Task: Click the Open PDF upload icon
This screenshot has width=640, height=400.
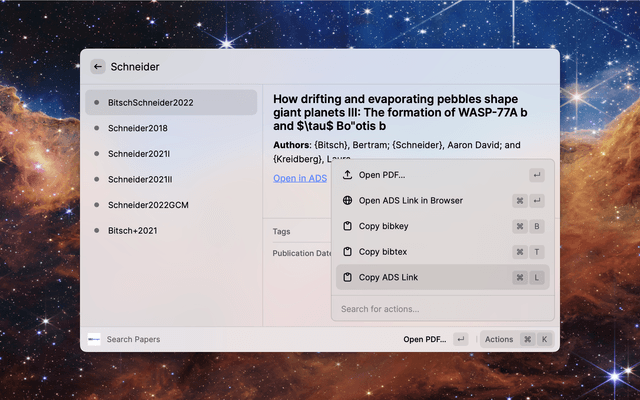Action: click(347, 175)
